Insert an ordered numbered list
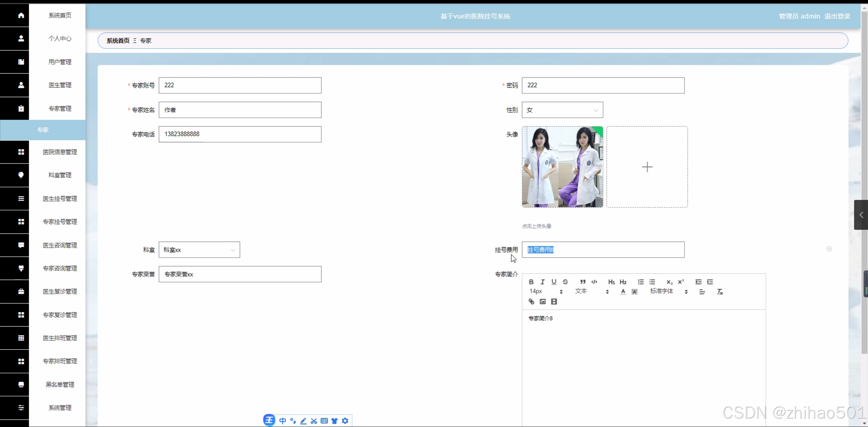This screenshot has height=427, width=868. tap(640, 282)
